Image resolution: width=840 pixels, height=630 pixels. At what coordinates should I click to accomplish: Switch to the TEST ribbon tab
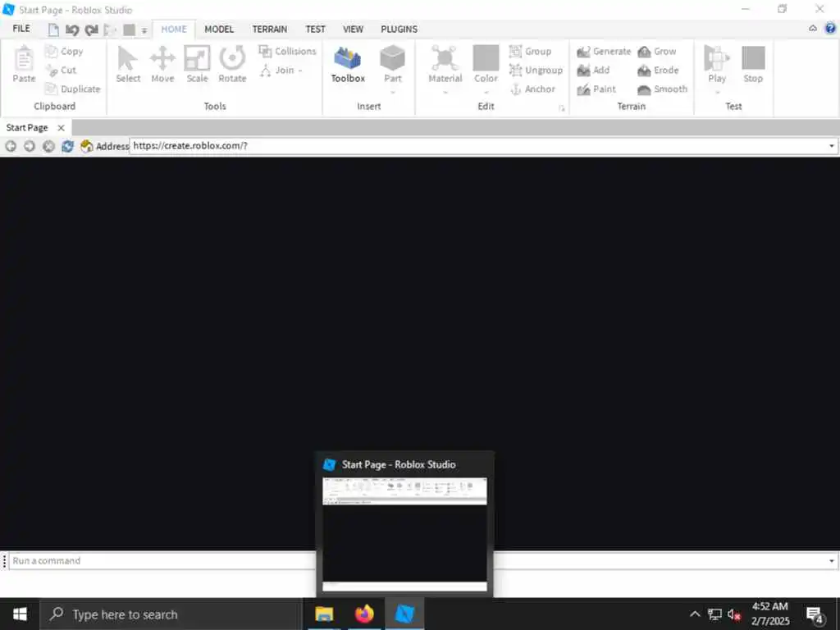(x=315, y=29)
